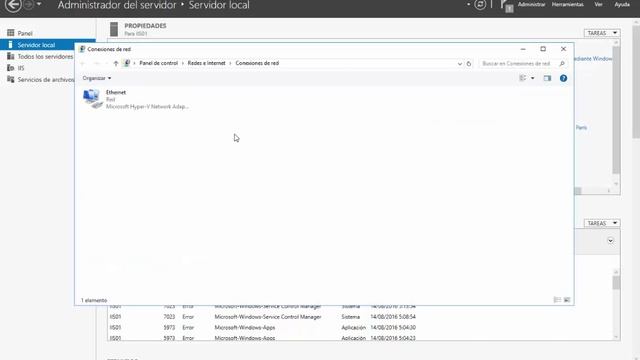Expand the events filter chevron button
Screen dimensions: 640x360
610,241
